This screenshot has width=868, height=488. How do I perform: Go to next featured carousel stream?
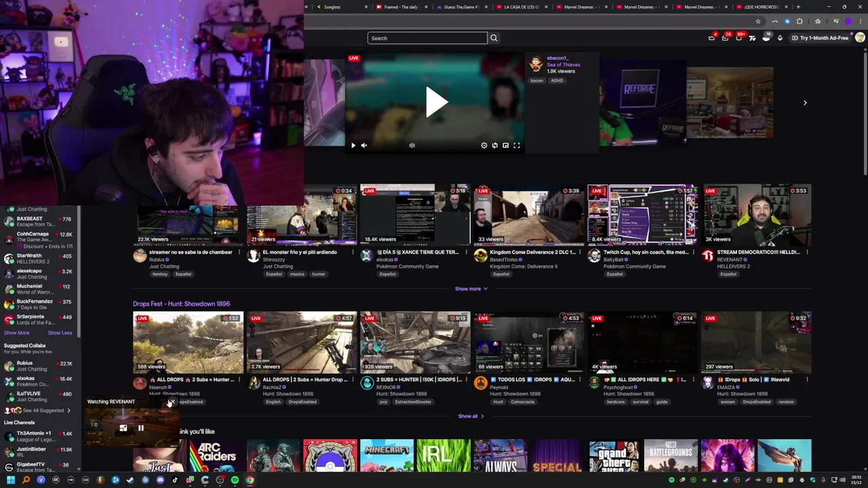pos(805,103)
